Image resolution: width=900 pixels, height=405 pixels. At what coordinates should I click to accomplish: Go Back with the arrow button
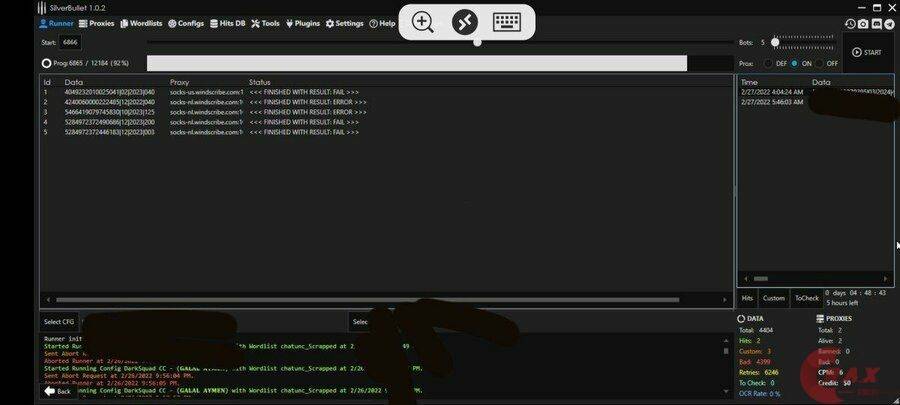click(57, 391)
